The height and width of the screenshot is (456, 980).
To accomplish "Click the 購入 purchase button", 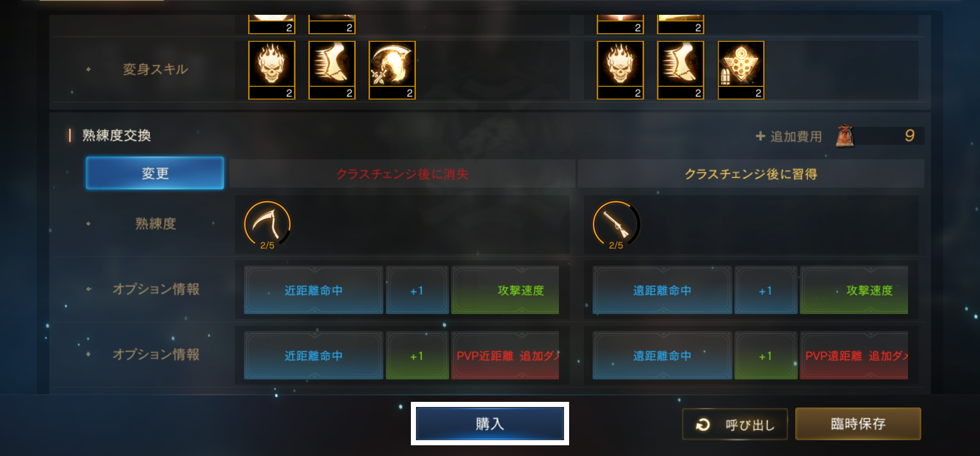I will coord(489,423).
